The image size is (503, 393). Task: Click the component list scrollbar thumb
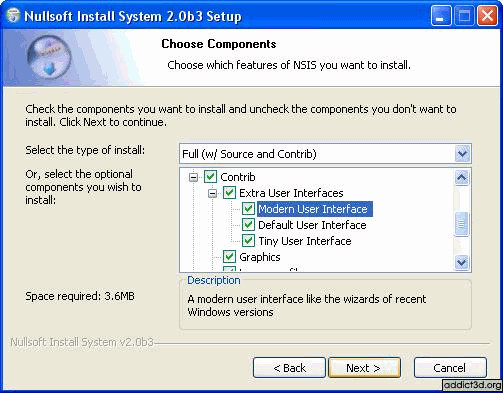pos(462,224)
